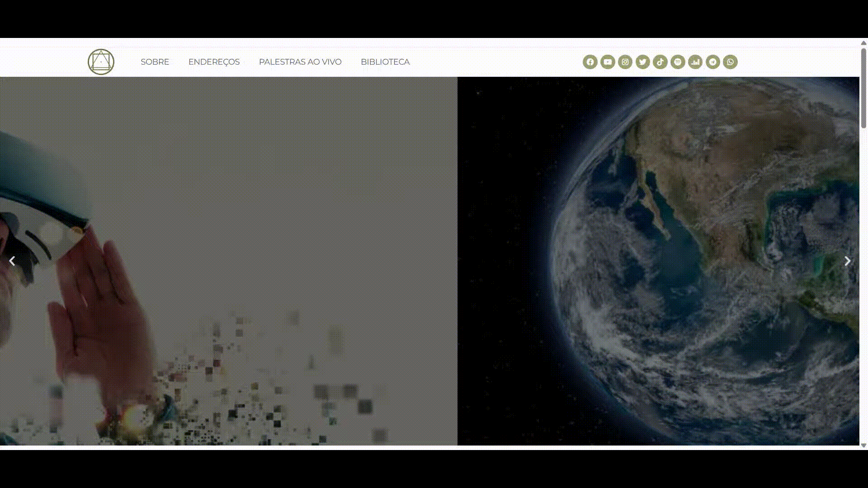Screen dimensions: 868x488
Task: Open the SOBRE menu item
Action: point(155,62)
